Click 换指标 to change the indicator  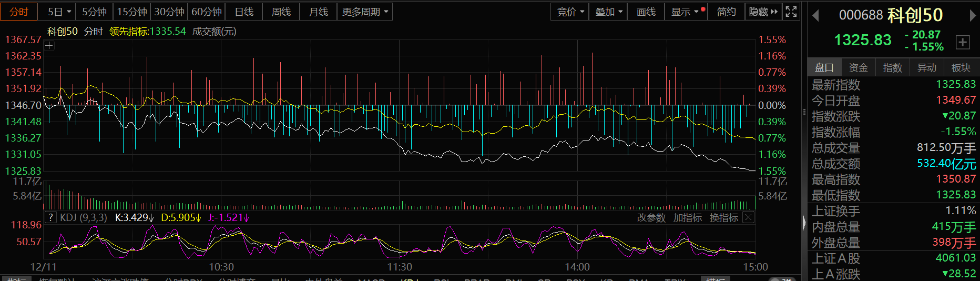(723, 218)
